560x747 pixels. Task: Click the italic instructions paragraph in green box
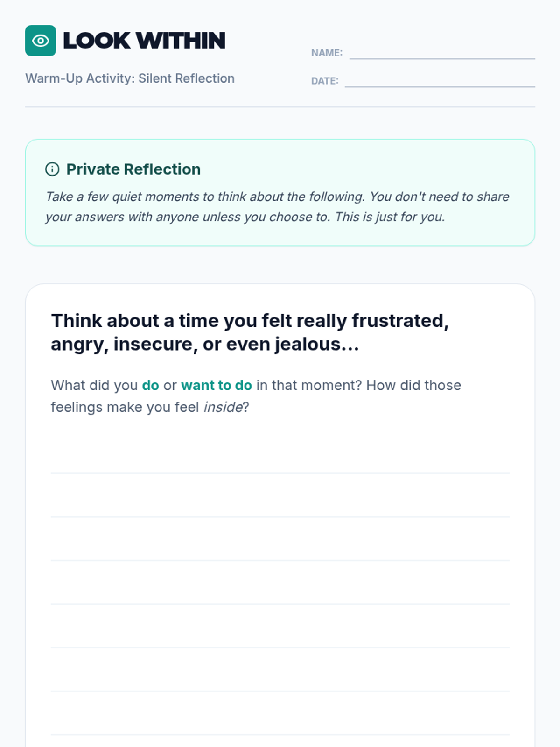click(277, 207)
